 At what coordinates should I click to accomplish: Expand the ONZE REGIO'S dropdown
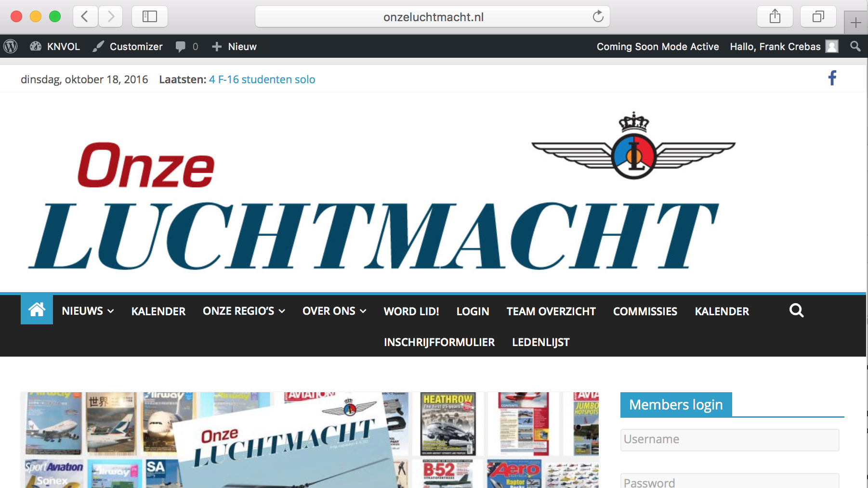click(244, 311)
